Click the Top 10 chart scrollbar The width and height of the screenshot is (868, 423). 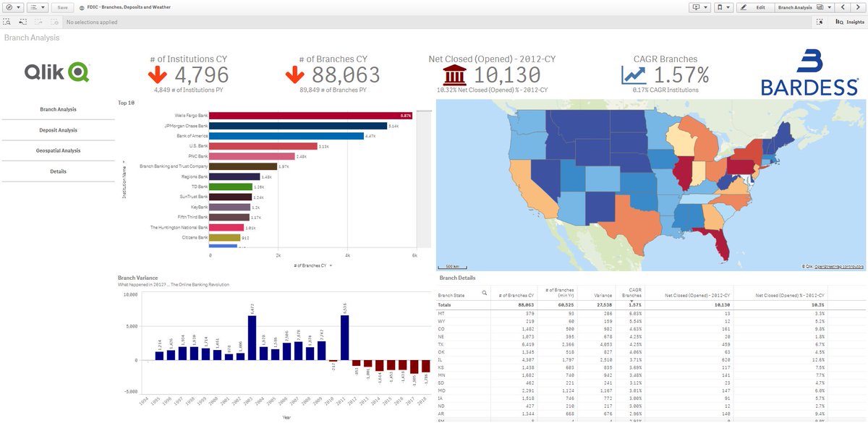[x=425, y=178]
